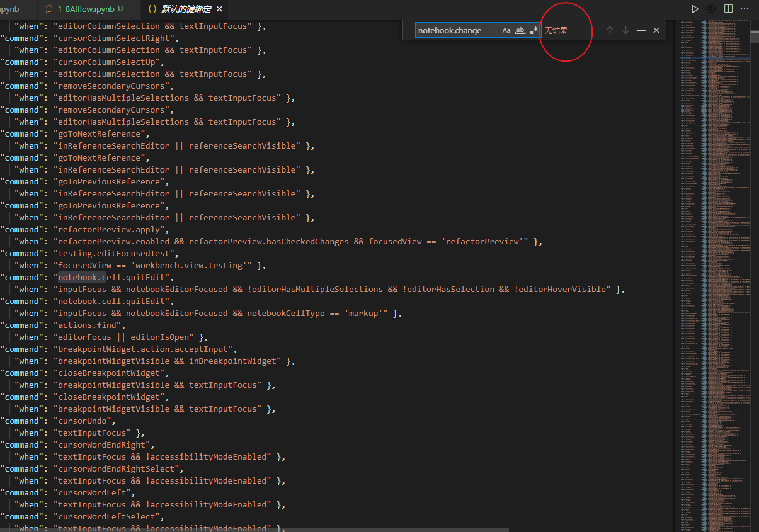
Task: Dismiss the search widget with the X icon
Action: 656,30
